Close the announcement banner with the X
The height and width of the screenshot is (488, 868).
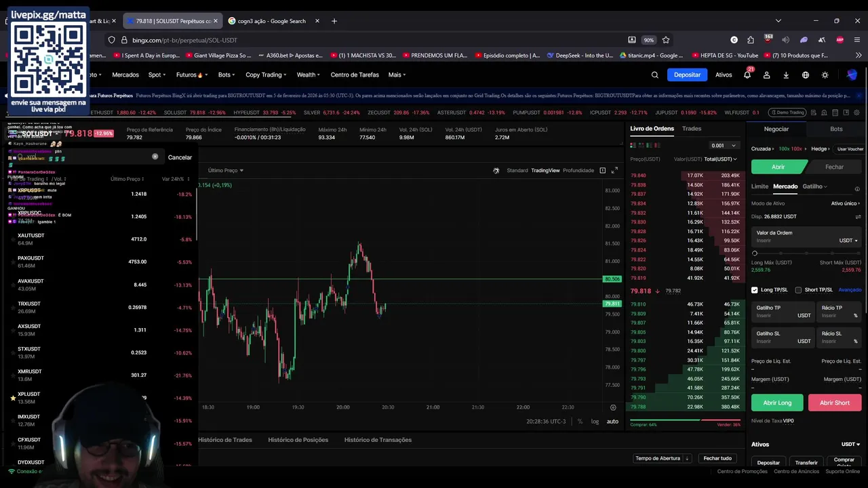coord(859,96)
